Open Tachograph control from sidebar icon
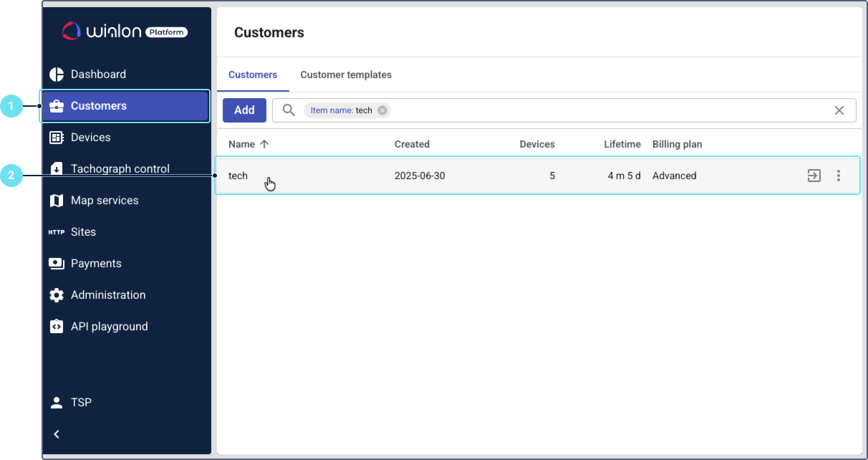The image size is (868, 460). (x=57, y=169)
